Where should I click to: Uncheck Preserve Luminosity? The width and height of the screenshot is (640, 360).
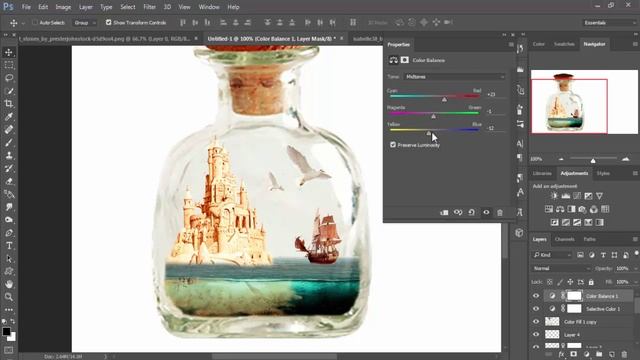tap(393, 145)
